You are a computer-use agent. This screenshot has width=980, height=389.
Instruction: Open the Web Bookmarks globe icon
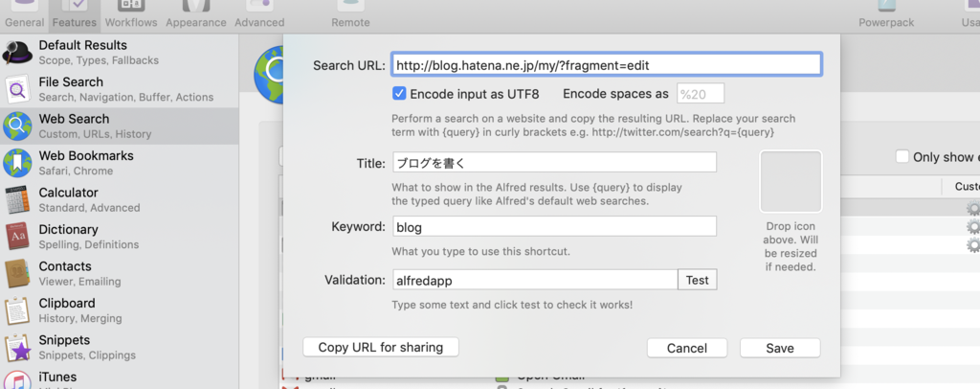[x=17, y=163]
